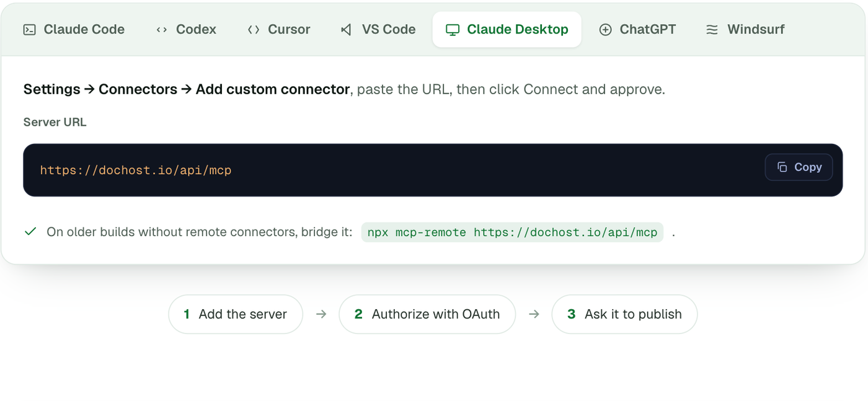Click the green checkmark beside older builds note
The image size is (868, 401).
30,232
